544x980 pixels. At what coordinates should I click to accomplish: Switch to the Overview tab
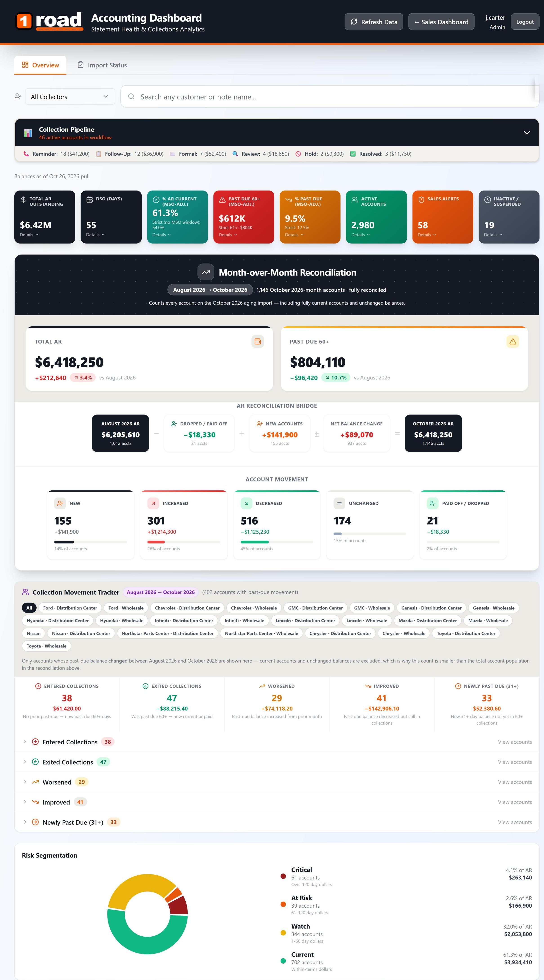[x=40, y=65]
